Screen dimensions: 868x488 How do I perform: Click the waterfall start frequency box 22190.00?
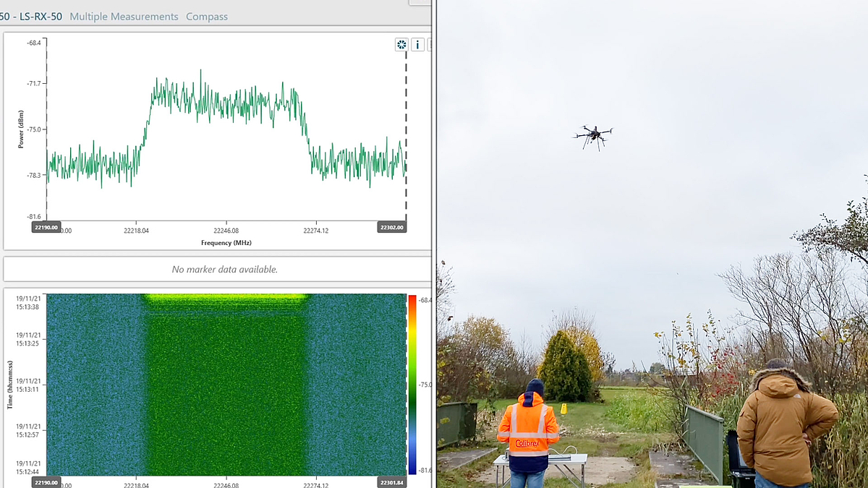(46, 481)
